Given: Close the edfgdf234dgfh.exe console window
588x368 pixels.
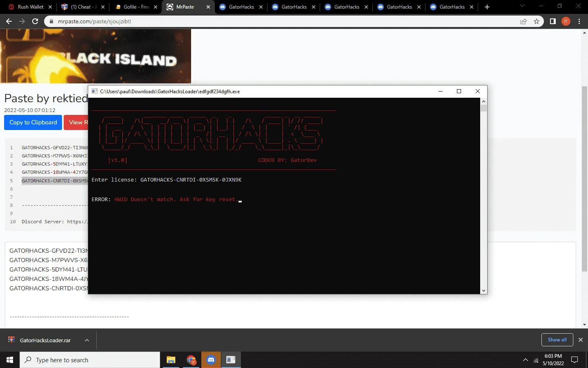Looking at the screenshot, I should click(478, 92).
